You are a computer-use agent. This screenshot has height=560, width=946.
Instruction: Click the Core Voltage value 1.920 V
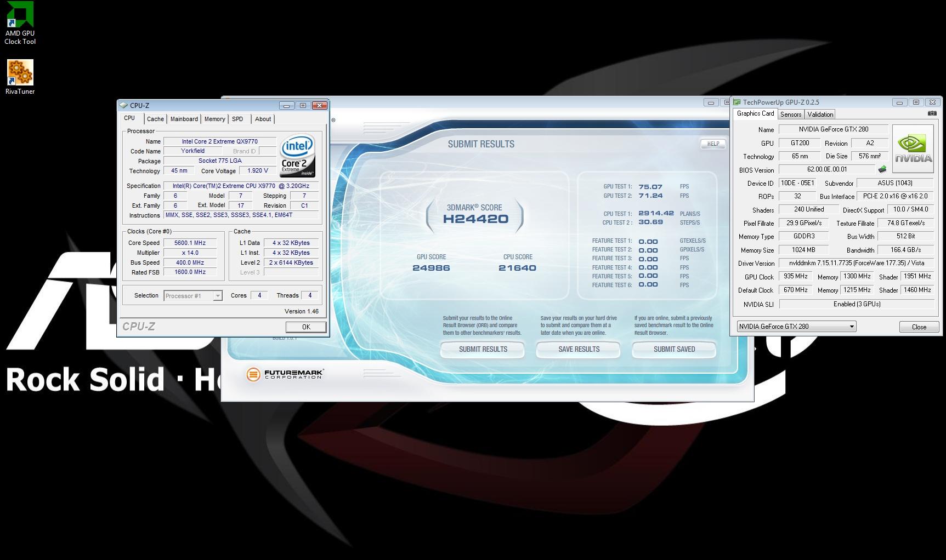[x=257, y=171]
